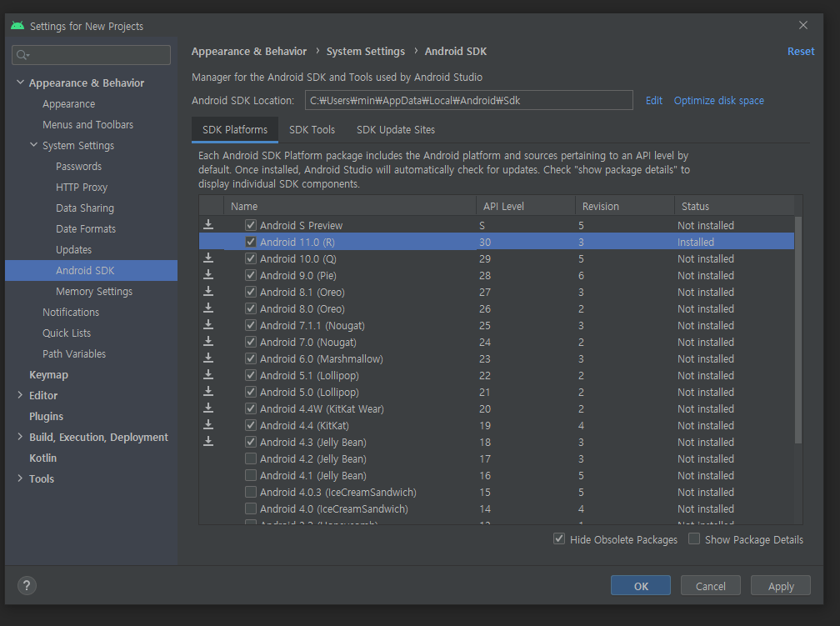Click the SDK platforms list scrollbar

tap(798, 329)
